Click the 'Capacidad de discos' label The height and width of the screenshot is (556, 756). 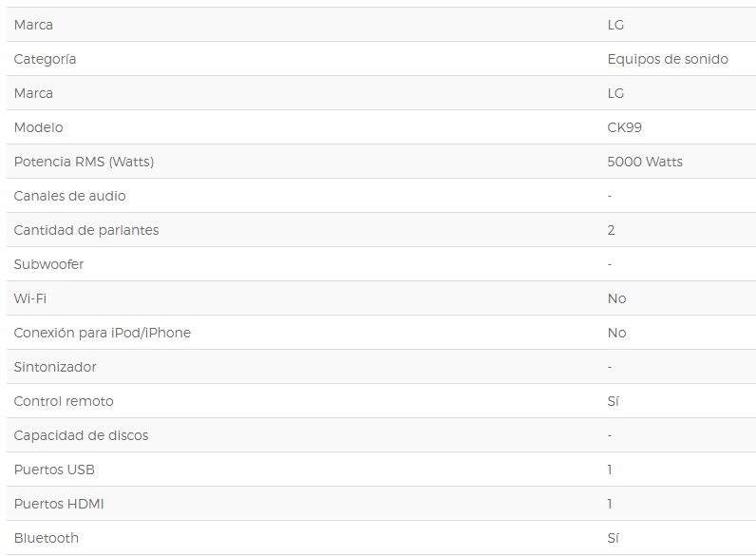click(x=81, y=435)
